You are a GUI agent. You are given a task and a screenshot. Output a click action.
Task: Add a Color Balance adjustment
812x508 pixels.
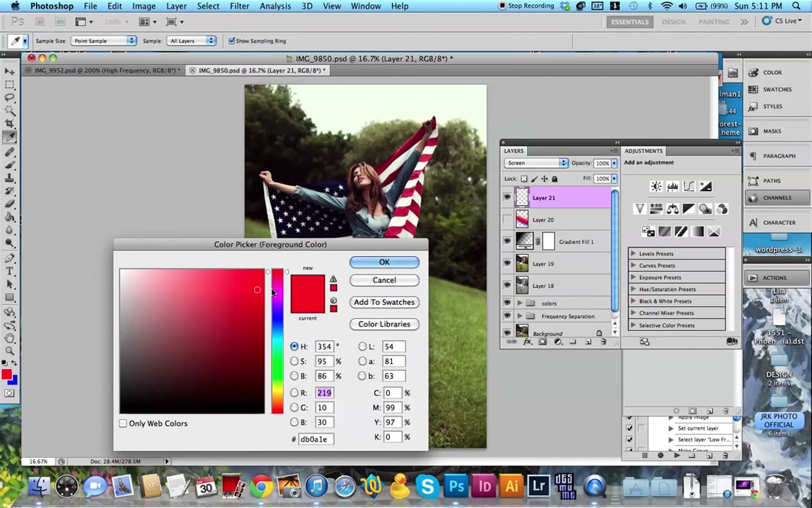[673, 209]
